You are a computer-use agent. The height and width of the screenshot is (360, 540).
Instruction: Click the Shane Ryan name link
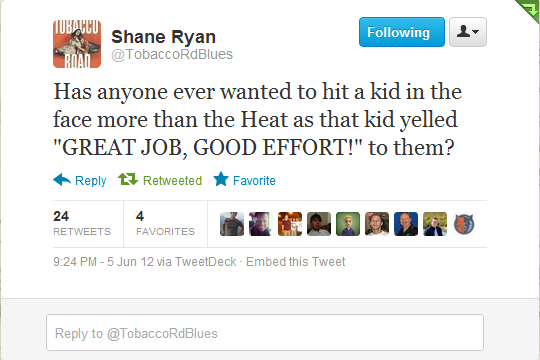point(163,37)
